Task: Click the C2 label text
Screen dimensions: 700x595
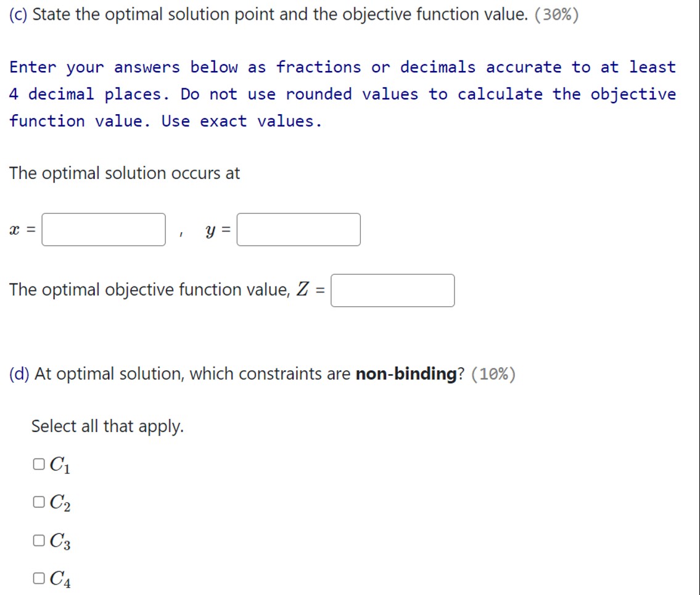Action: 60,503
